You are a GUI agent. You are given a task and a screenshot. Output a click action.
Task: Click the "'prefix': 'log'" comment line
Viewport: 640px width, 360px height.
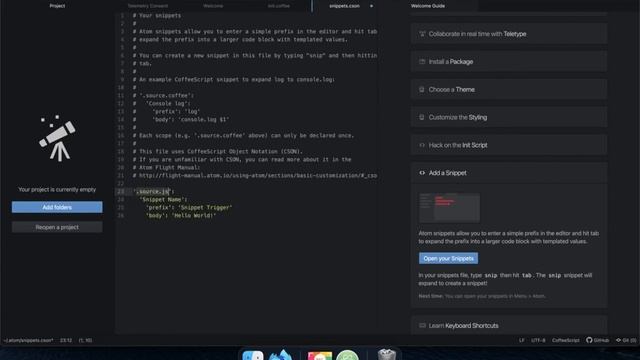tap(166, 111)
